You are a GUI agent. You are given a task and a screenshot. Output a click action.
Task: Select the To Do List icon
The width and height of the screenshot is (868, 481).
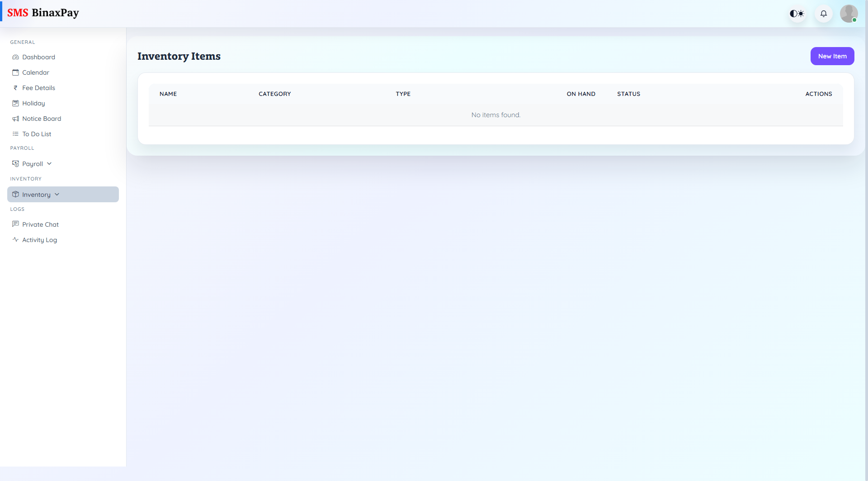click(15, 134)
